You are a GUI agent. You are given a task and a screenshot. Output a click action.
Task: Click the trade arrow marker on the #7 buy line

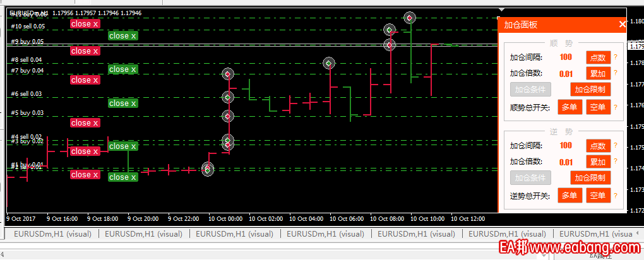point(228,74)
